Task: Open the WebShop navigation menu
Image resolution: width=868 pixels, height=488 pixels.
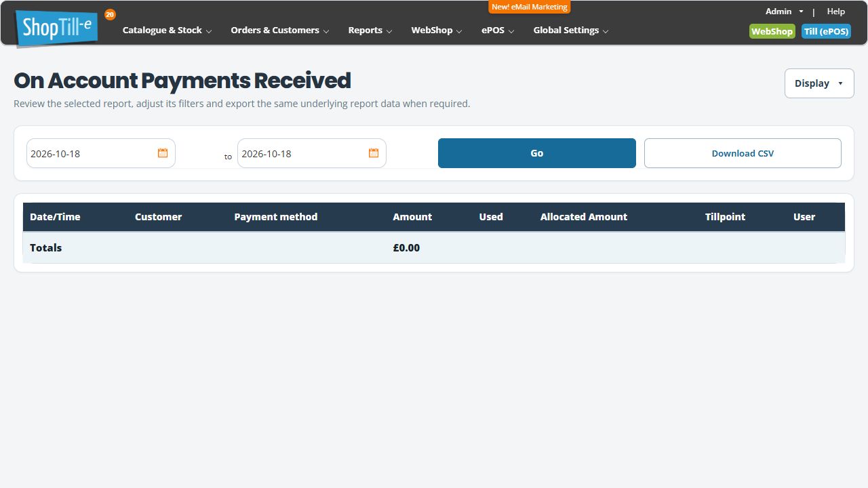Action: [437, 30]
